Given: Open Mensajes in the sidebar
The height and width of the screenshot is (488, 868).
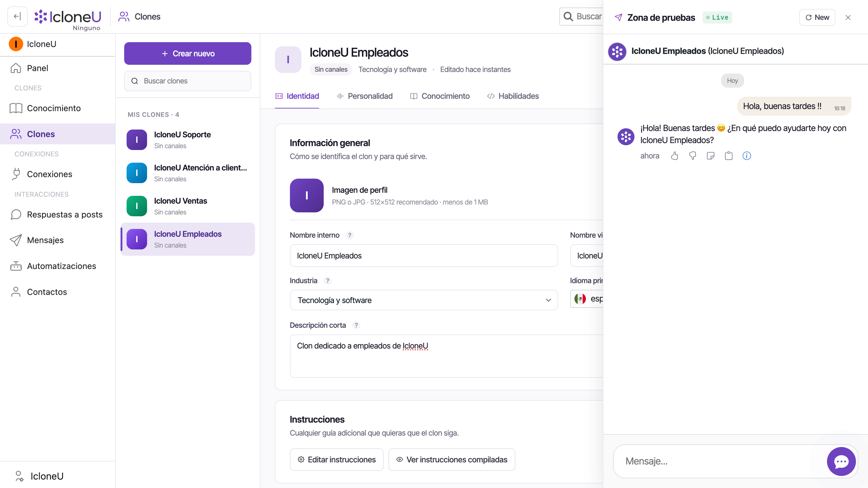Looking at the screenshot, I should (58, 240).
